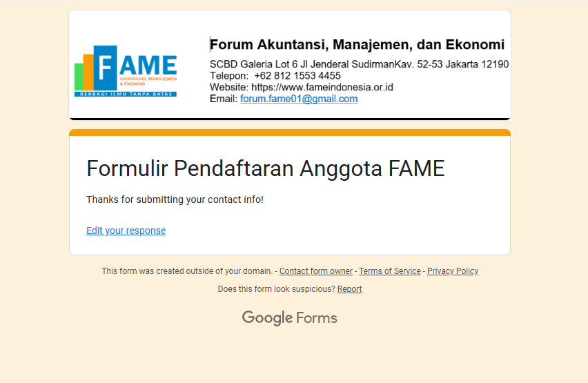
Task: Click the "Formulir Pendaftaran Anggota FAME" heading
Action: (265, 168)
